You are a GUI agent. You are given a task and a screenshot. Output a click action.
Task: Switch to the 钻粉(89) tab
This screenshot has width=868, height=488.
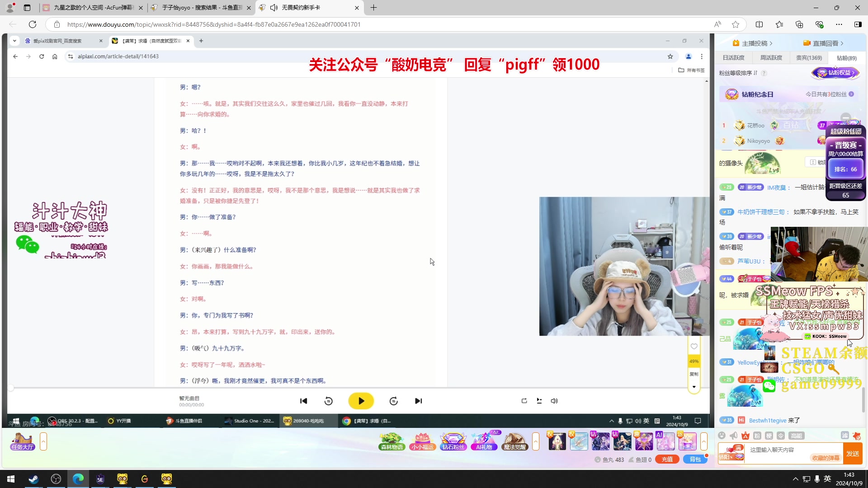coord(846,58)
